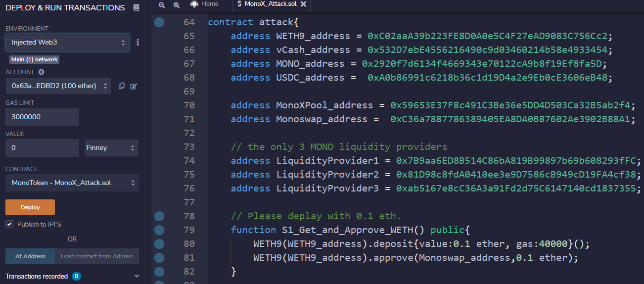Click the WETH9 deposit call line
The width and height of the screenshot is (644, 284).
(421, 244)
